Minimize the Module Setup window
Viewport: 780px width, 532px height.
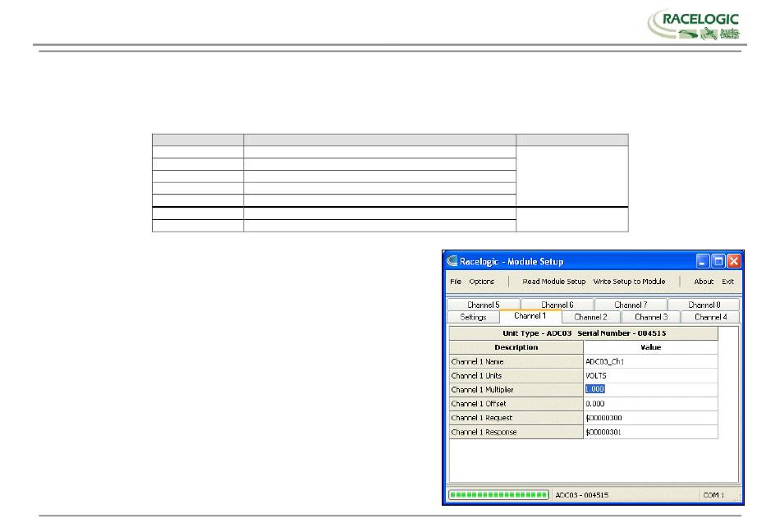702,261
